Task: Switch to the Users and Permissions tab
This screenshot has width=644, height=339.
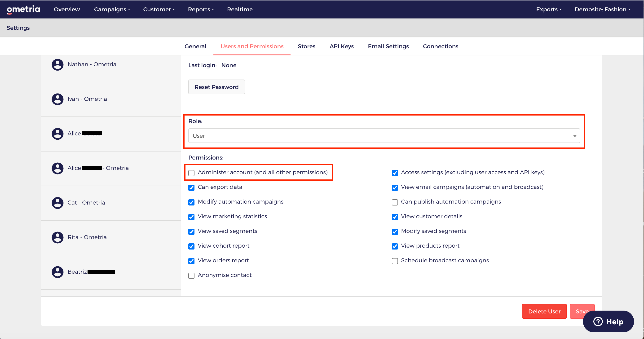Action: click(x=252, y=46)
